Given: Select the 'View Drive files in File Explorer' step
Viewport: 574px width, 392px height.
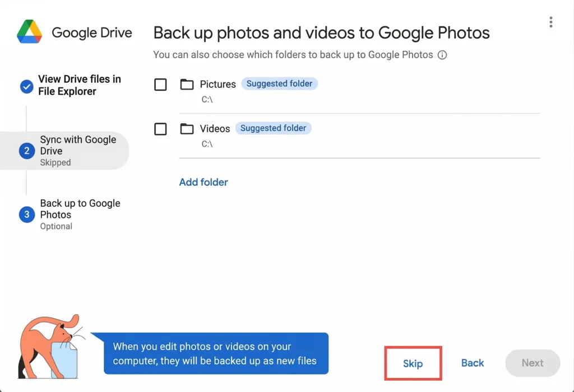Looking at the screenshot, I should tap(79, 85).
